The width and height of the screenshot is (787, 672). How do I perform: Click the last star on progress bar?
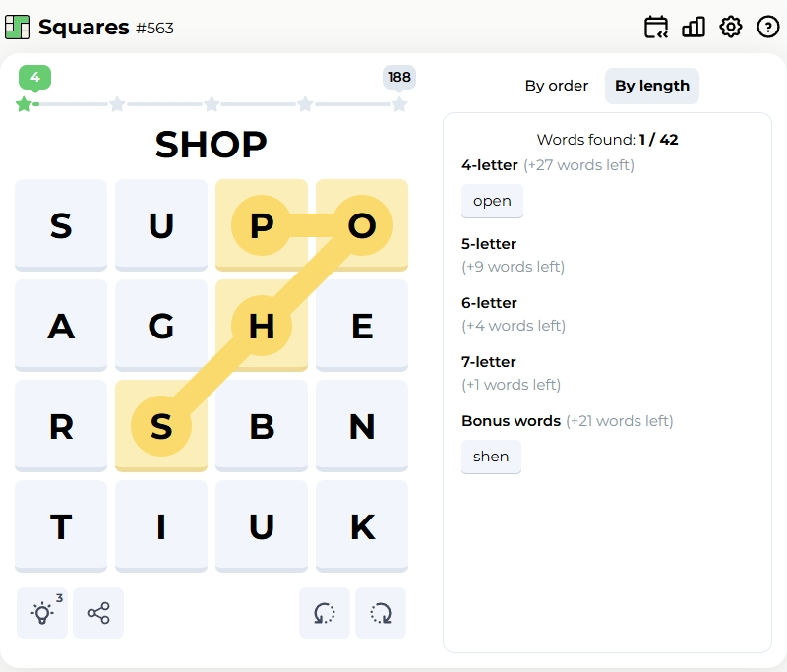coord(399,104)
